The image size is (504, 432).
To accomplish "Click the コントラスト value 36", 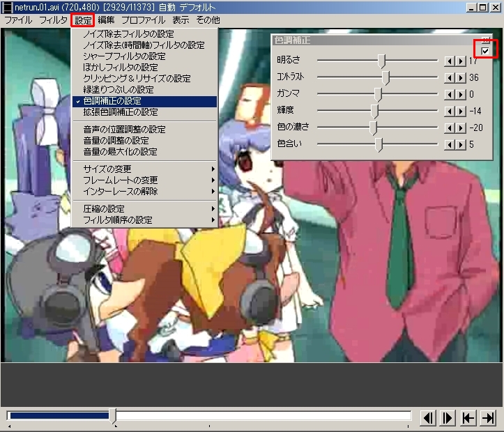I will click(x=474, y=78).
